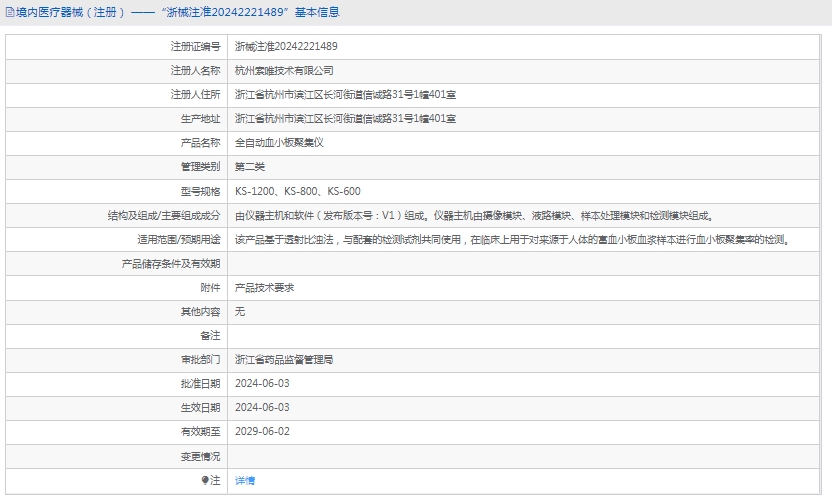This screenshot has height=501, width=832.
Task: Click the 第二类 management category value
Action: 250,167
